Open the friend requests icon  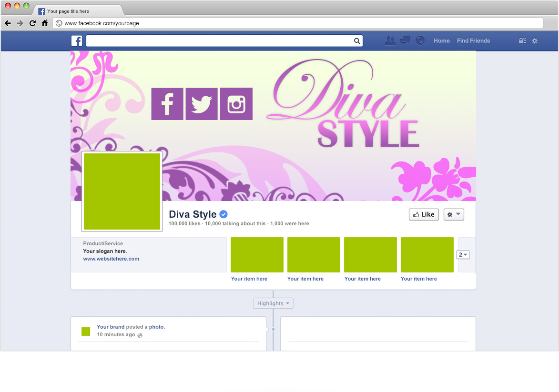point(390,41)
